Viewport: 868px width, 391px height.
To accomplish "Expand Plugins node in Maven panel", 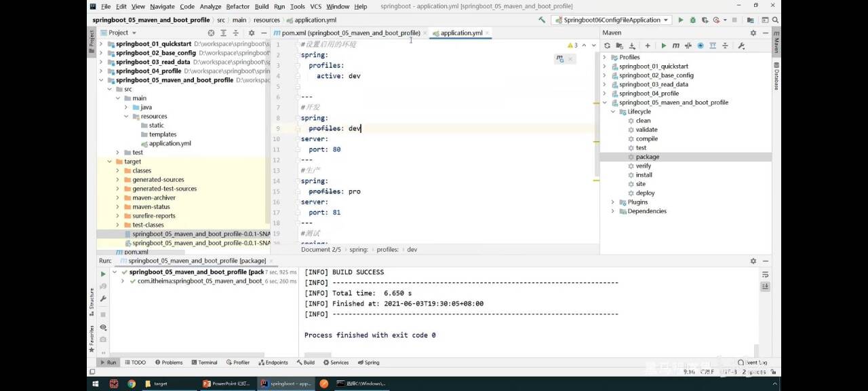I will click(x=613, y=202).
